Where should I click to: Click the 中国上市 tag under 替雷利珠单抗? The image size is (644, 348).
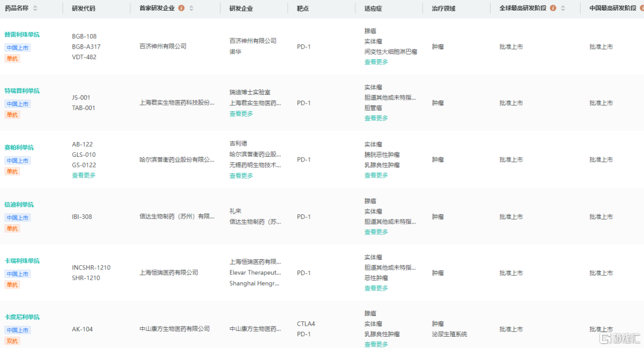pyautogui.click(x=18, y=47)
